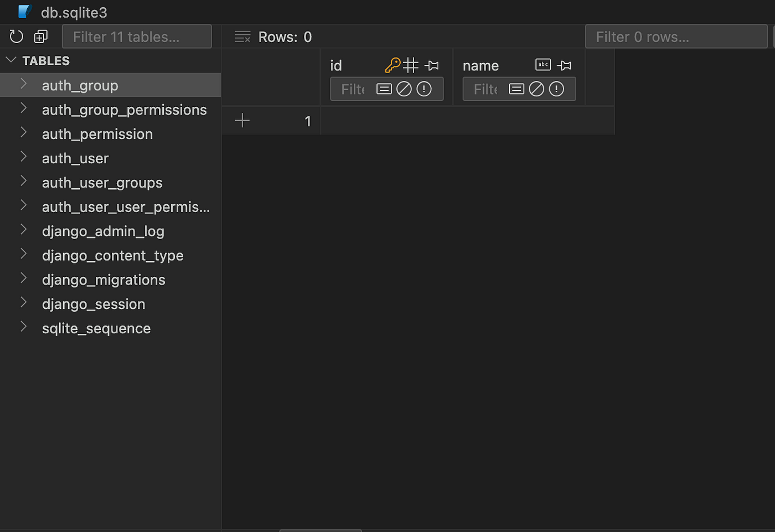
Task: Expand the auth_group_permissions table
Action: [x=23, y=108]
